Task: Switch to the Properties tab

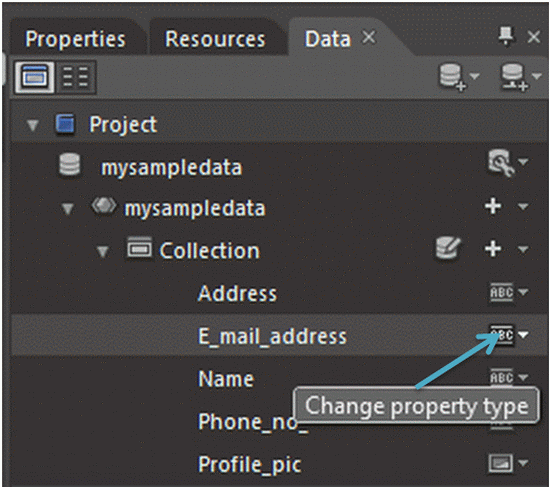Action: (x=75, y=39)
